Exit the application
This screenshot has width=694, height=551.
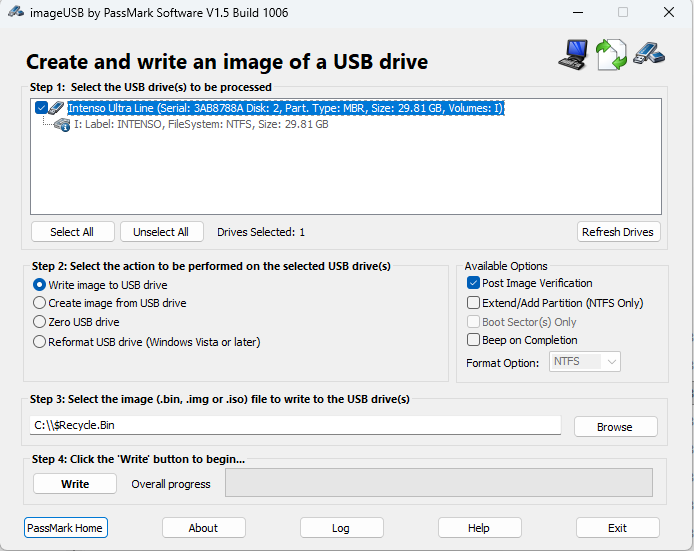[617, 528]
